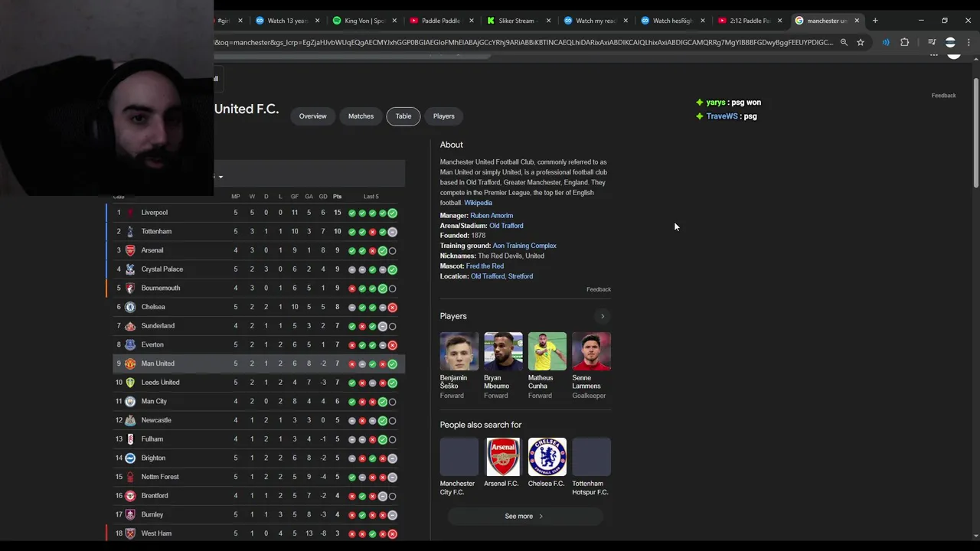The height and width of the screenshot is (551, 980).
Task: Click the Sunderland crest icon
Action: (130, 326)
